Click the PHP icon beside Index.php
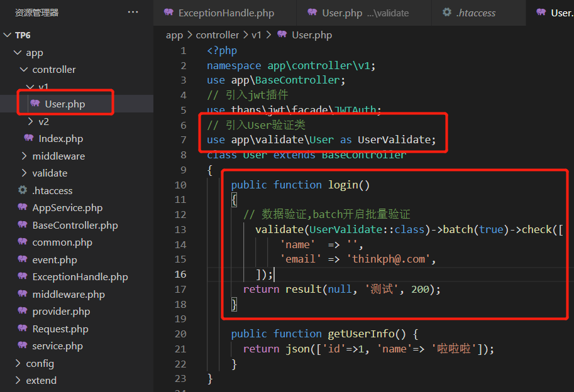 coord(29,138)
